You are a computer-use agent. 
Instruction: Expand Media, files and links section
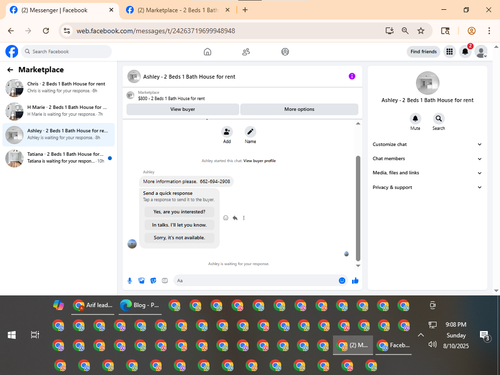click(427, 173)
